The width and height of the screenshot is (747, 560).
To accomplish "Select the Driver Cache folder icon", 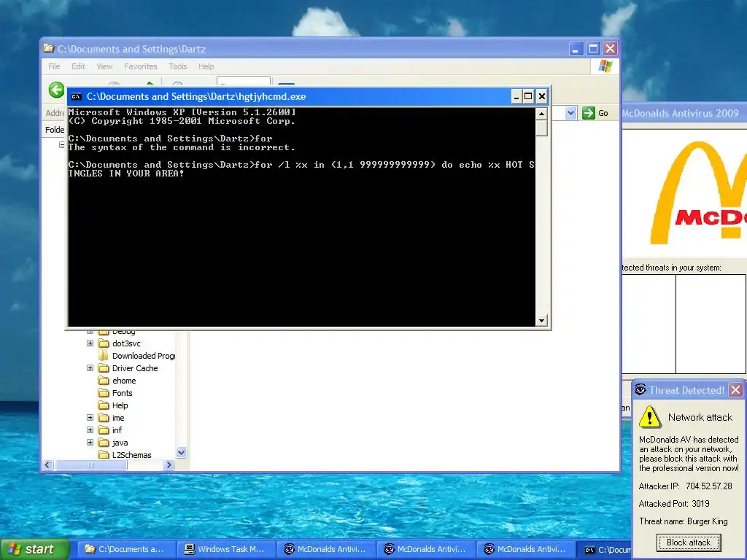I will click(x=104, y=368).
